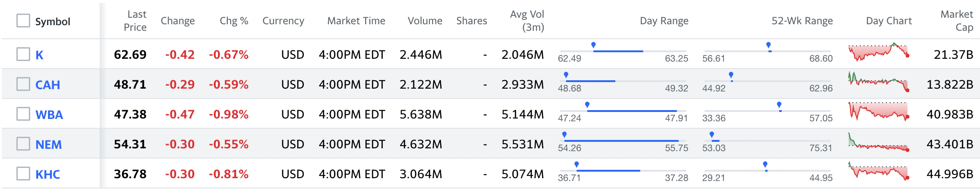The height and width of the screenshot is (195, 980).
Task: Select the CAH last price 48.71
Action: (130, 84)
